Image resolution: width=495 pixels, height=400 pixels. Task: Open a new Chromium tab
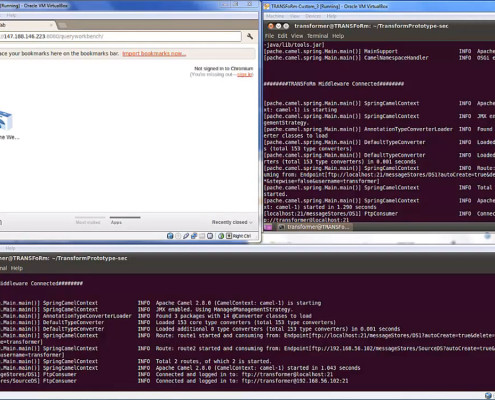62,25
